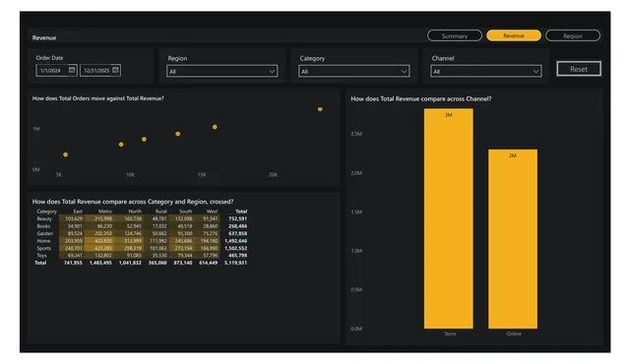The image size is (630, 364).
Task: Click the Home row total 1,492,646
Action: click(235, 241)
